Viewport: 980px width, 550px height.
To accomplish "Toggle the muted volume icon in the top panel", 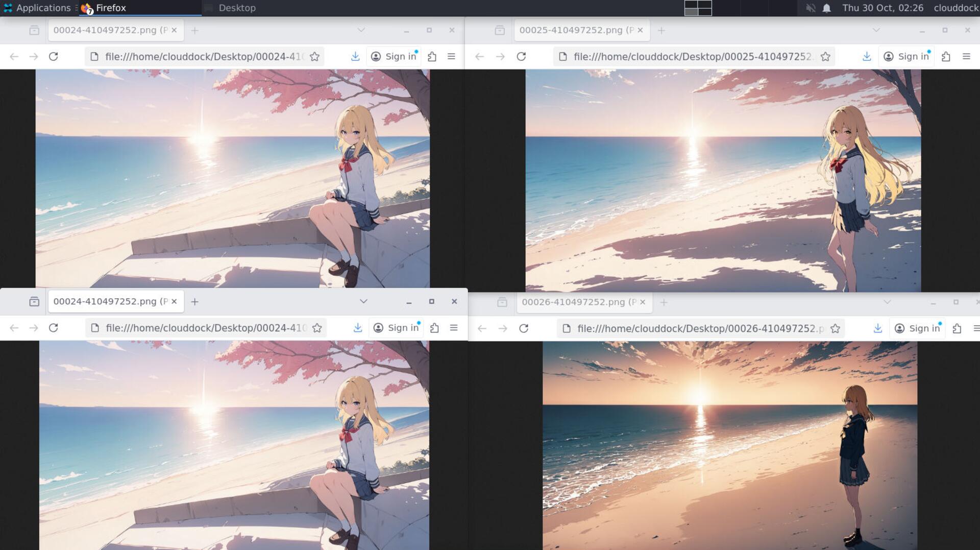I will tap(811, 8).
